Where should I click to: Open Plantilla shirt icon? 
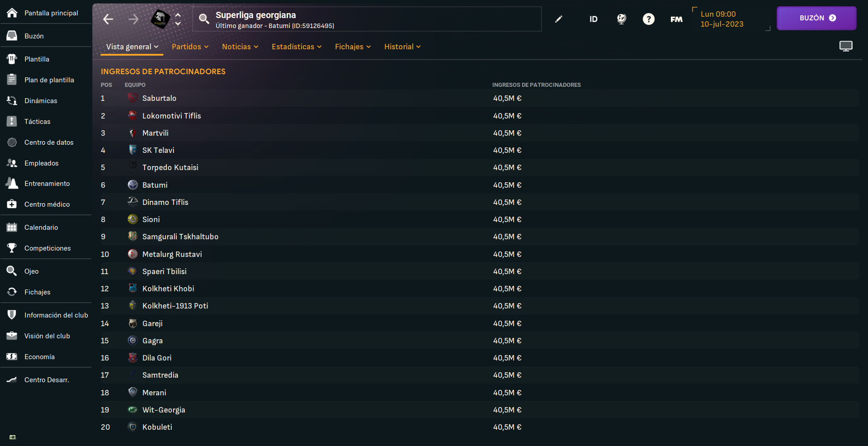pyautogui.click(x=12, y=59)
